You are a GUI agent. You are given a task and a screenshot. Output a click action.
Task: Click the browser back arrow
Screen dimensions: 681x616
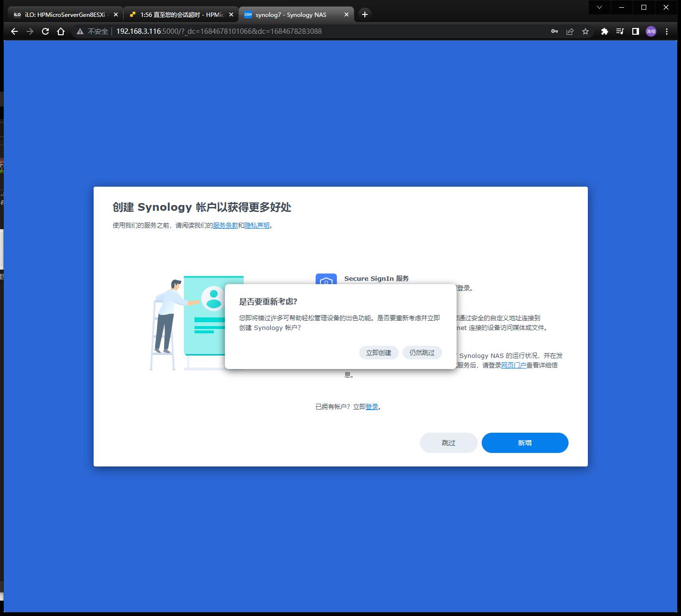coord(14,31)
